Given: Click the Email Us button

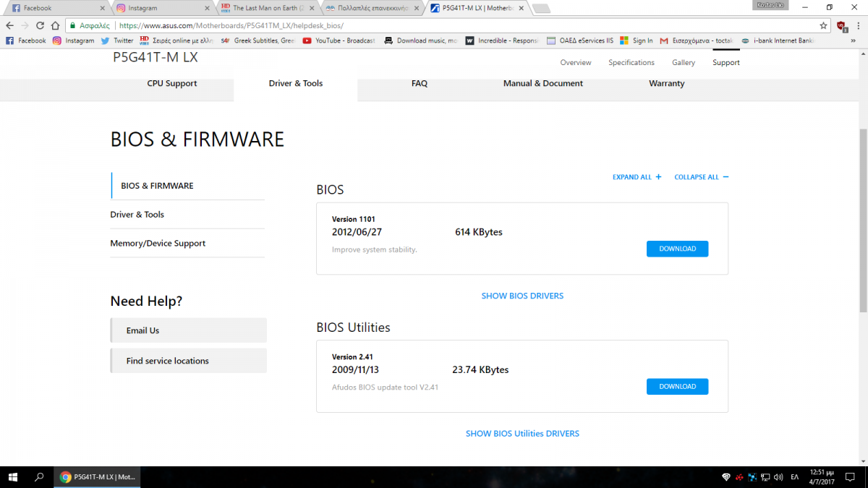Looking at the screenshot, I should 188,330.
